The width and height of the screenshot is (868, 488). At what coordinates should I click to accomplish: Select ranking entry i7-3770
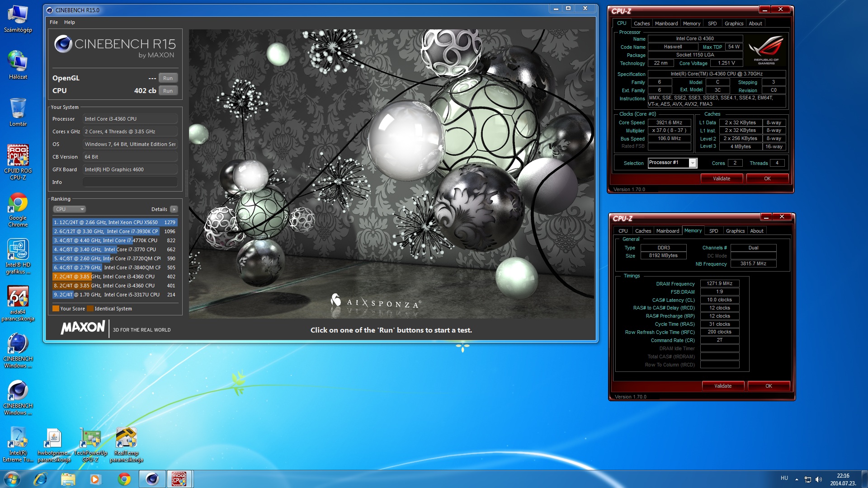[x=115, y=249]
